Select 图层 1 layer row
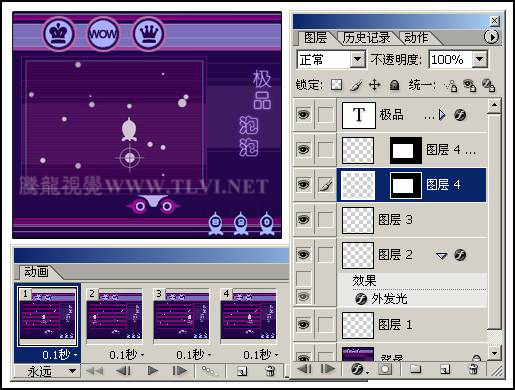Screen dimensions: 515x390 click(x=412, y=325)
